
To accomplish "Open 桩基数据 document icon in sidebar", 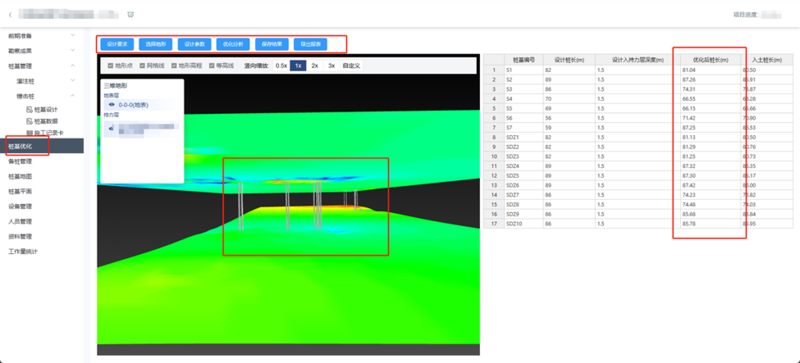I will [30, 121].
